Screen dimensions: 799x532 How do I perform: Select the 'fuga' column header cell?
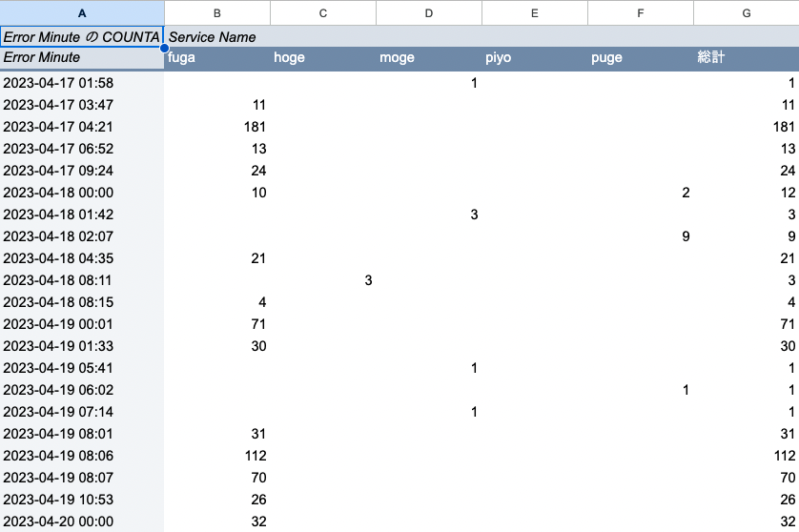point(217,57)
